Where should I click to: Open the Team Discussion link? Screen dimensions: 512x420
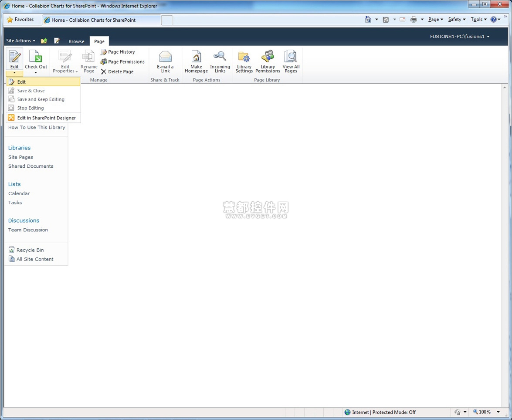28,230
